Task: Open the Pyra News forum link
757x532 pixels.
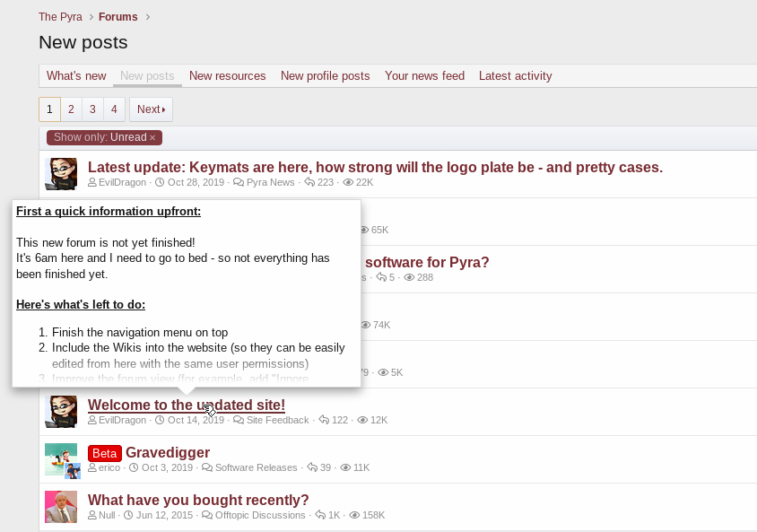Action: pyautogui.click(x=270, y=182)
